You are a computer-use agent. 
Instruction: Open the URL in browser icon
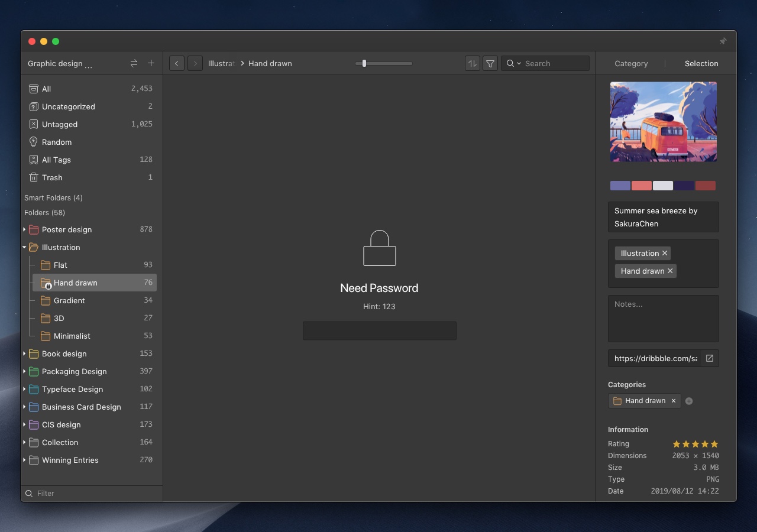(x=710, y=358)
